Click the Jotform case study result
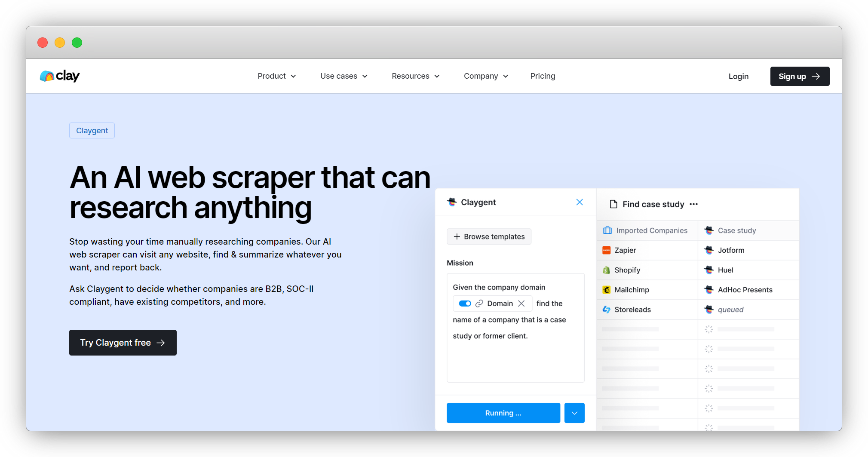Viewport: 868px width, 457px height. click(x=748, y=250)
